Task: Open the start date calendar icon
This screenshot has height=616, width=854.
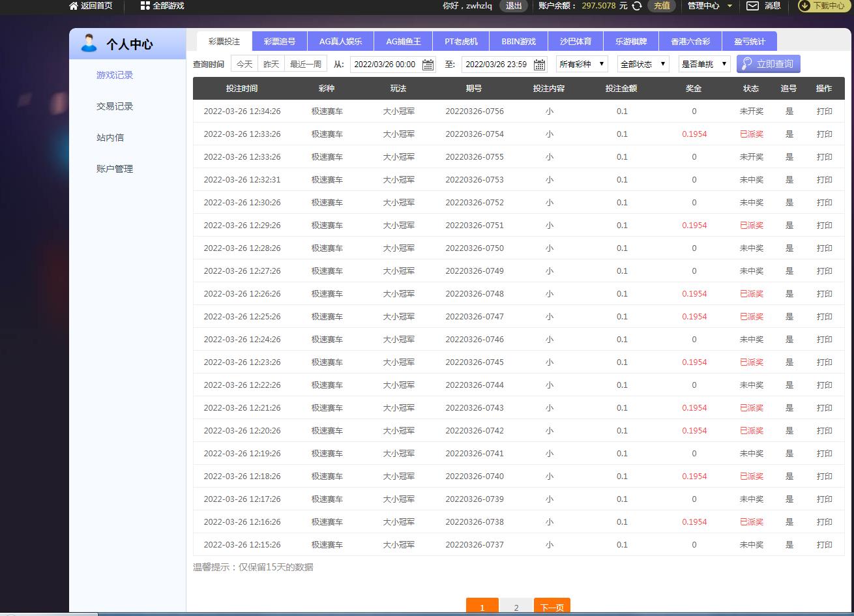Action: click(428, 65)
